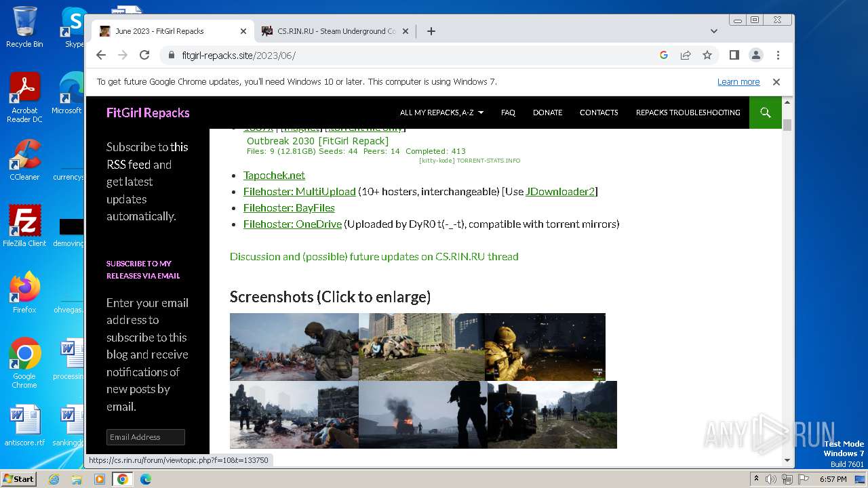Open Firefox desktop icon
Image resolution: width=868 pixels, height=488 pixels.
point(24,293)
